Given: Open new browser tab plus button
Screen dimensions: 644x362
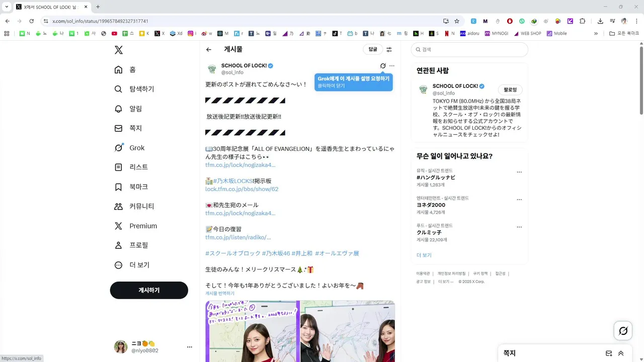Looking at the screenshot, I should click(x=98, y=7).
